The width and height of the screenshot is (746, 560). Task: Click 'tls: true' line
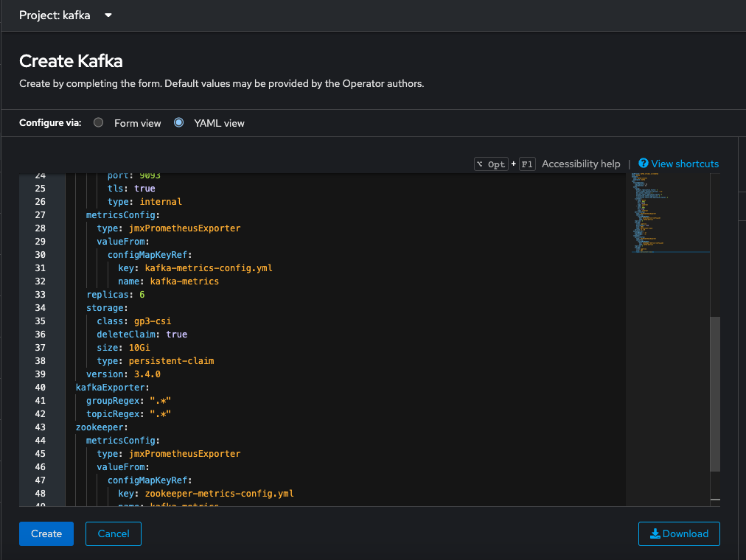(x=130, y=188)
